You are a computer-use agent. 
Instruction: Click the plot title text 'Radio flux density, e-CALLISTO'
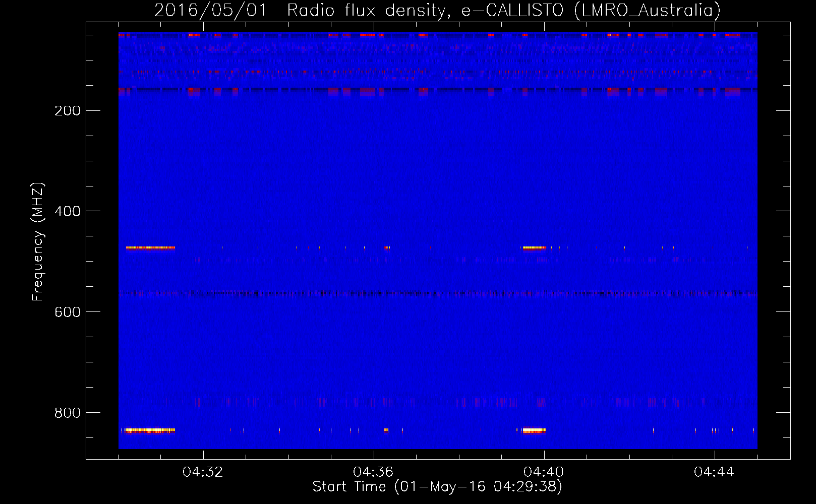click(425, 11)
